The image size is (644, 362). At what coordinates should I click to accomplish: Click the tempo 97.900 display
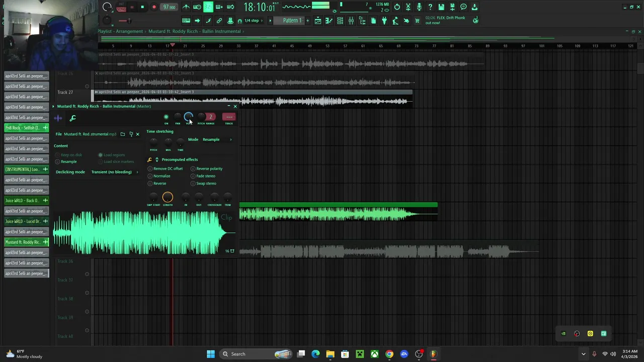(169, 7)
